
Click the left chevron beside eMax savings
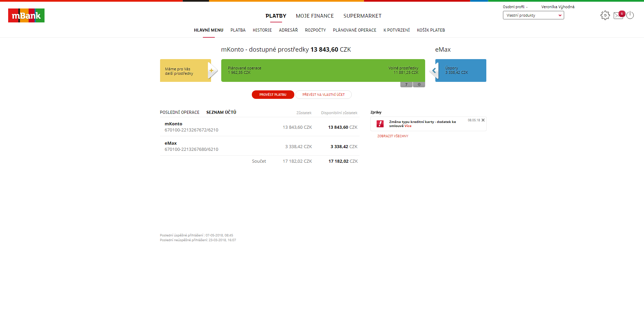point(434,71)
